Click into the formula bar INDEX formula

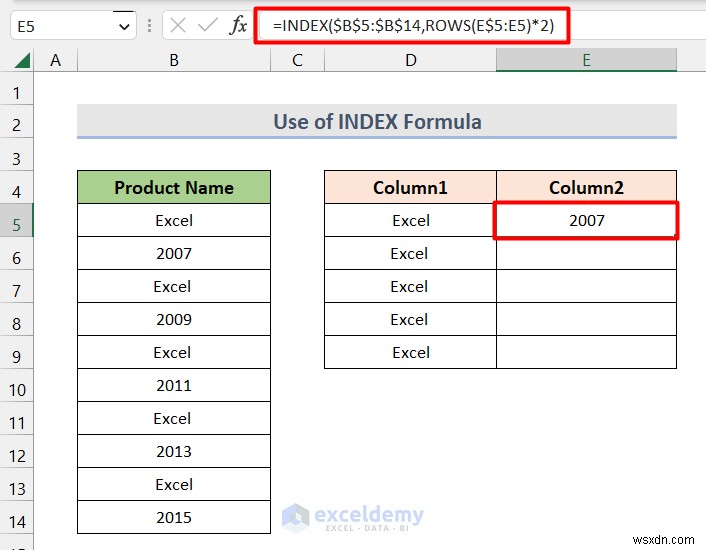point(413,26)
